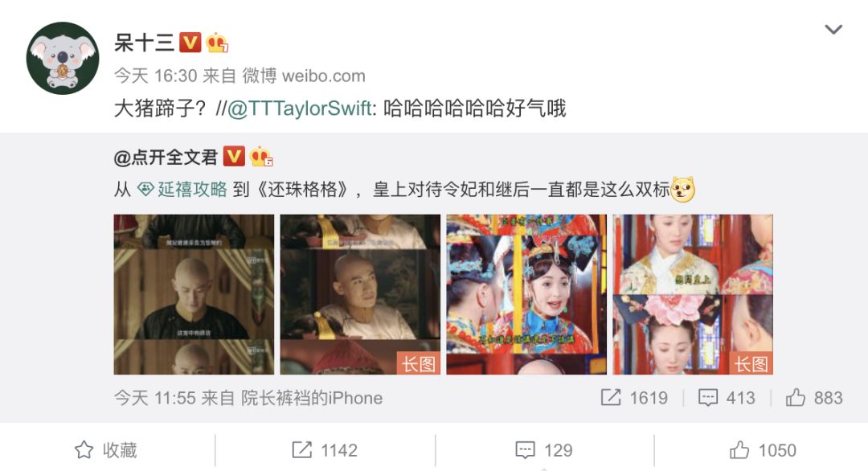Viewport: 868px width, 471px height.
Task: Toggle 收藏 favorite star
Action: click(x=106, y=450)
